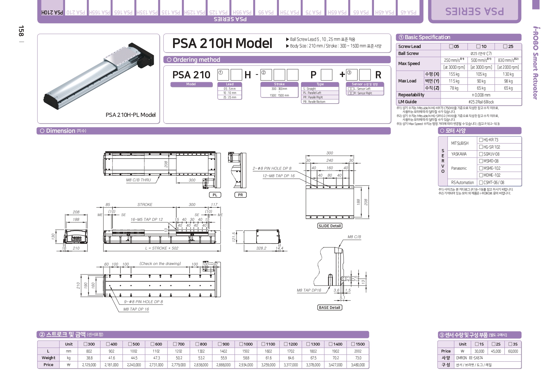Viewport: 554px width, 392px height.
Task: Click the PSA 210H-PL actuator product image
Action: click(x=99, y=76)
